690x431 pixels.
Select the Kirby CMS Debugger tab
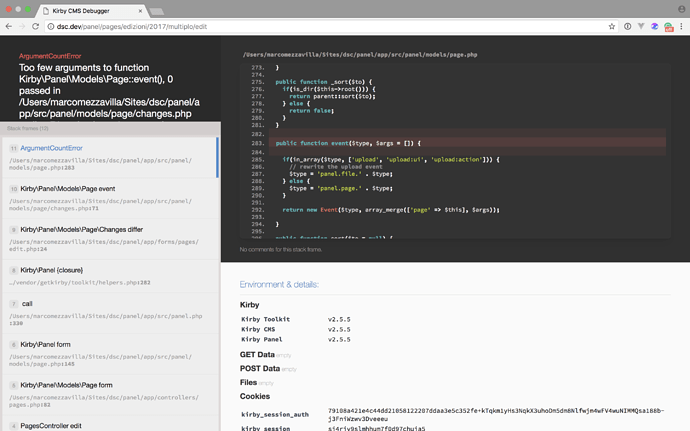[92, 11]
